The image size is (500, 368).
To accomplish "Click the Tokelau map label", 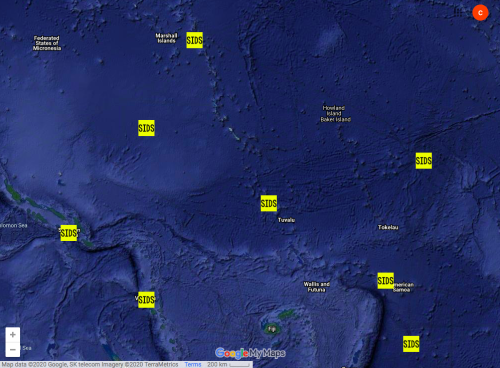I will pyautogui.click(x=388, y=227).
